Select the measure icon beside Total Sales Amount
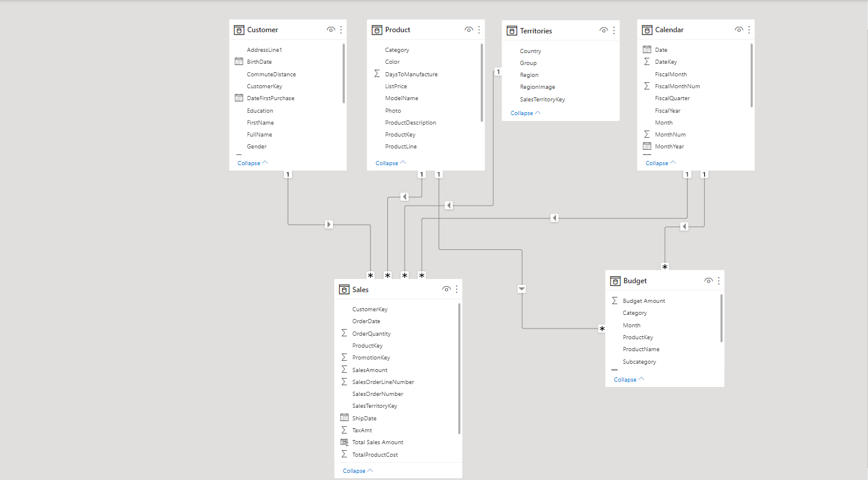Viewport: 868px width, 480px height. 344,442
